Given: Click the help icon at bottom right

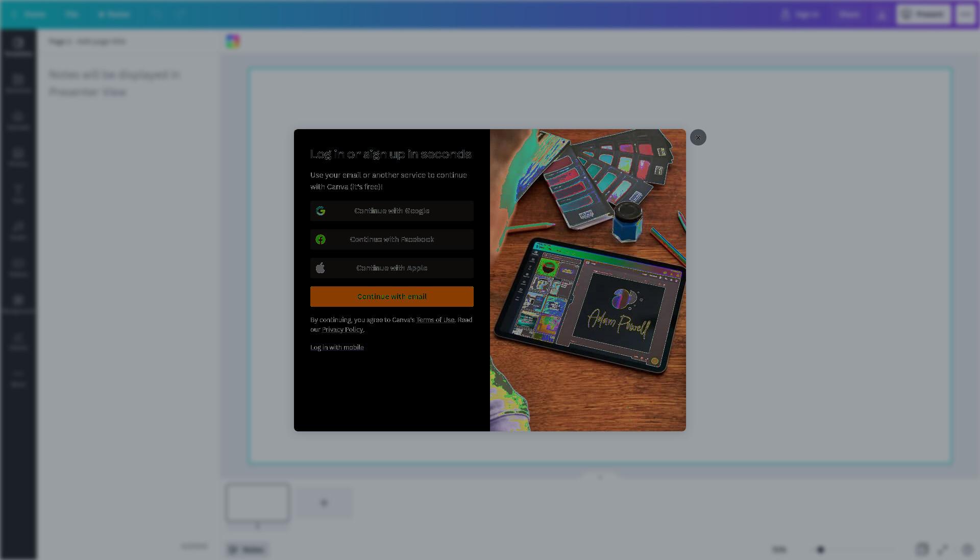Looking at the screenshot, I should coord(967,549).
